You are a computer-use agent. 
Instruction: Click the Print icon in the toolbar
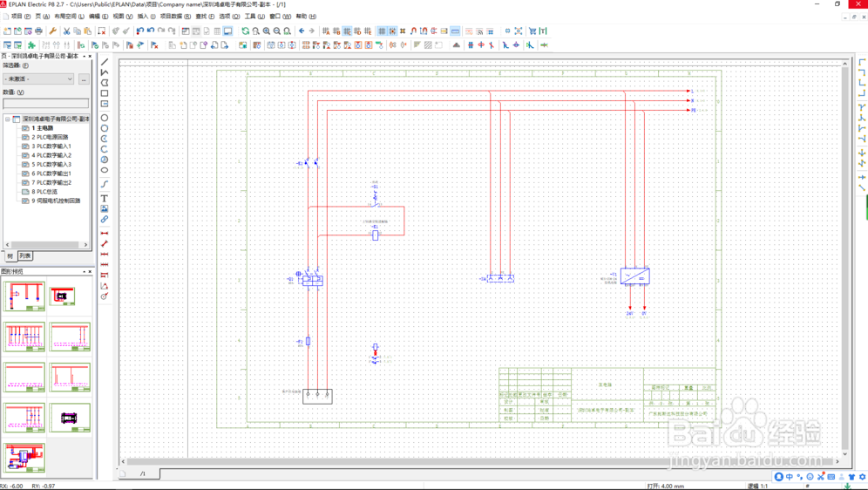coord(38,31)
